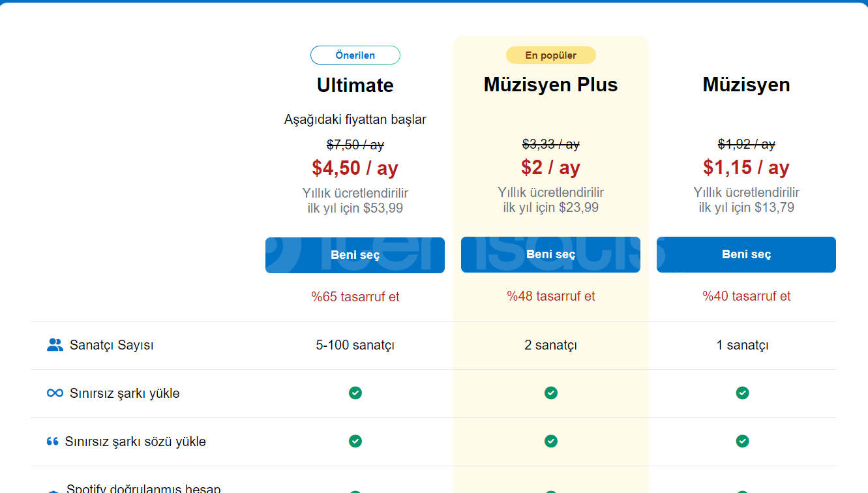Select Müzisyen Plus plan via Beni seç
The height and width of the screenshot is (493, 868).
pos(550,254)
